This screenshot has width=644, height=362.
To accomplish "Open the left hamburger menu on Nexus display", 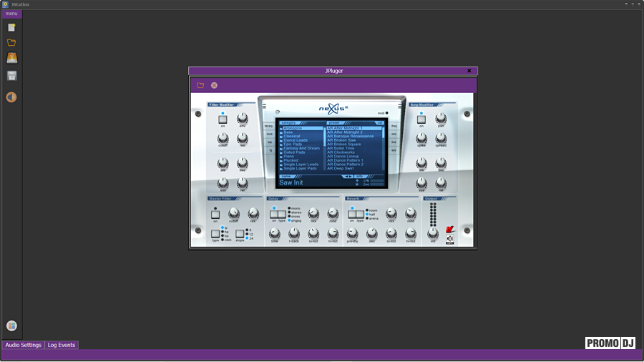I will (265, 106).
